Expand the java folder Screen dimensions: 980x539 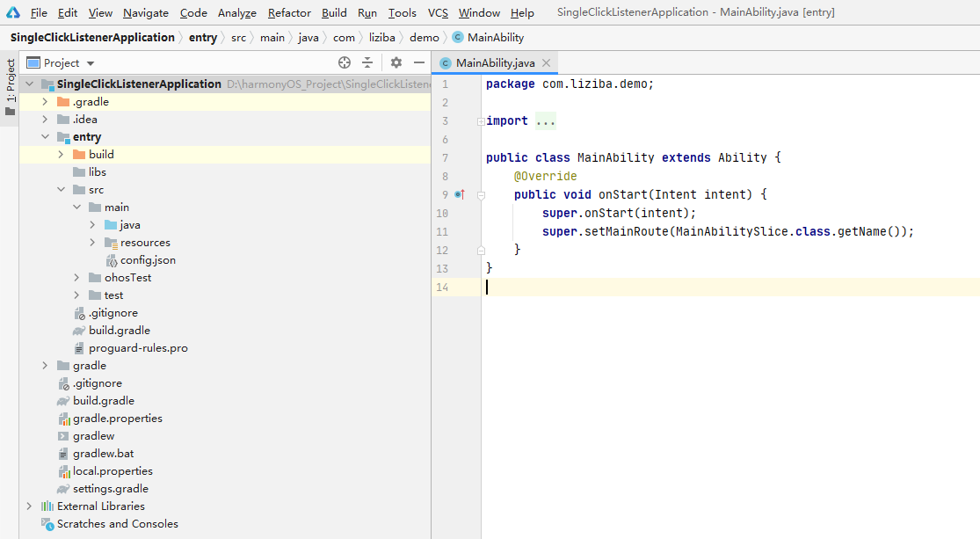(93, 225)
